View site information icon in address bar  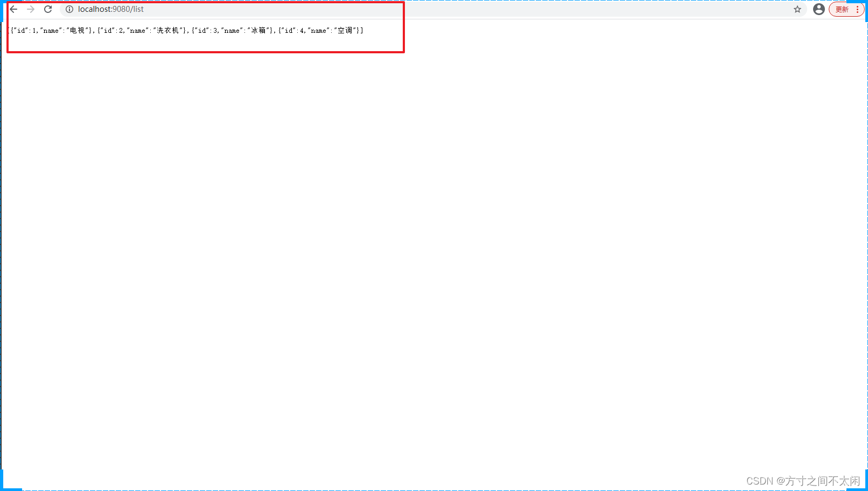point(69,9)
